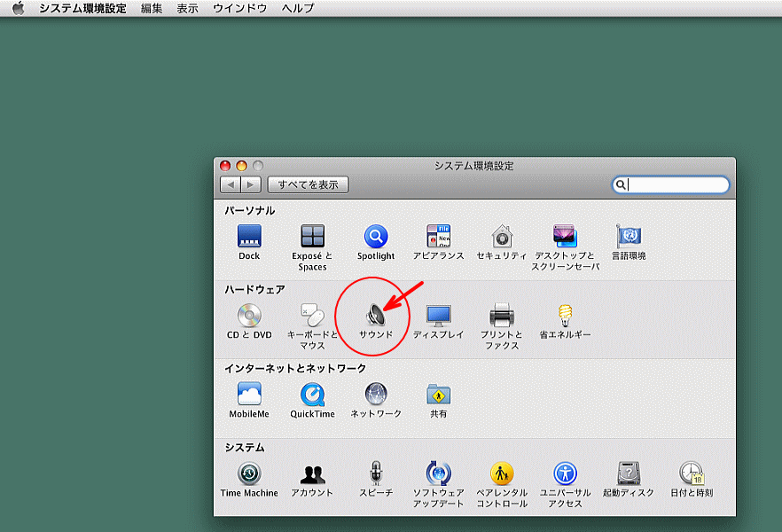Open プリントとファクス printer settings
Viewport: 782px width, 532px height.
[502, 316]
